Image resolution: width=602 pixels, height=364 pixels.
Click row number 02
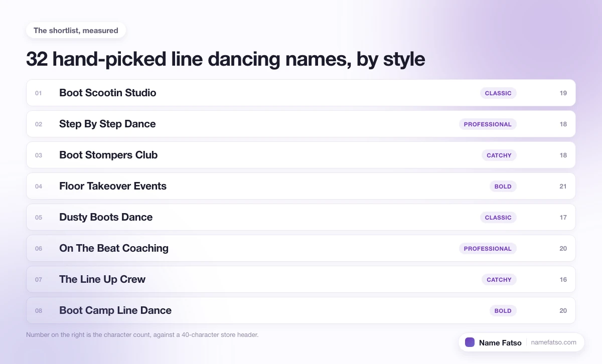pos(39,124)
